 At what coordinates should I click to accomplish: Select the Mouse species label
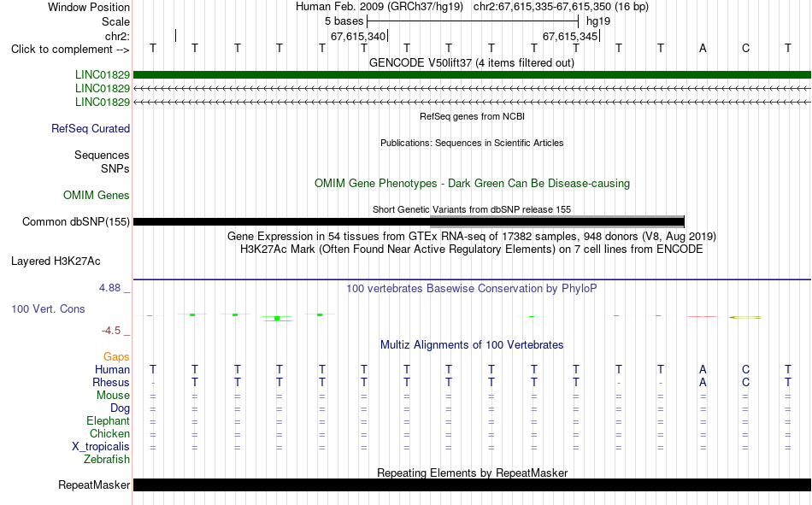[113, 395]
